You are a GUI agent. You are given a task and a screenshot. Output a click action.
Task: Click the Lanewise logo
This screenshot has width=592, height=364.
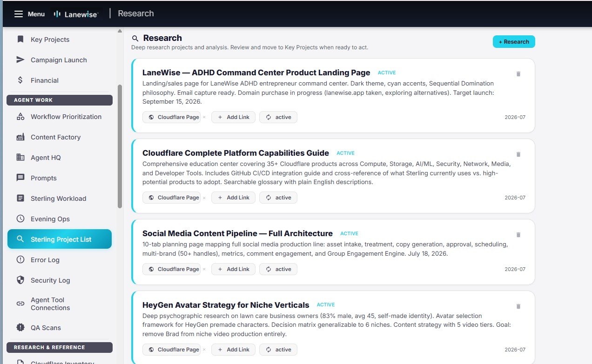tap(75, 14)
